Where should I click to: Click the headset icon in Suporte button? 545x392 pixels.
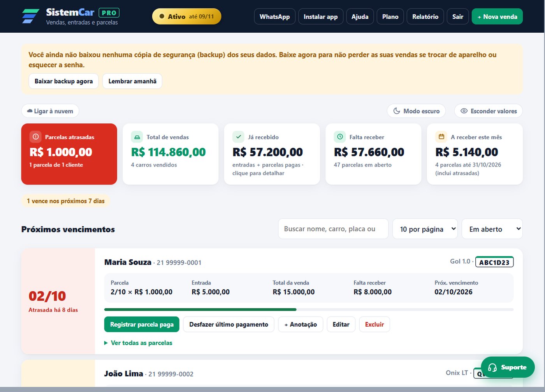492,367
